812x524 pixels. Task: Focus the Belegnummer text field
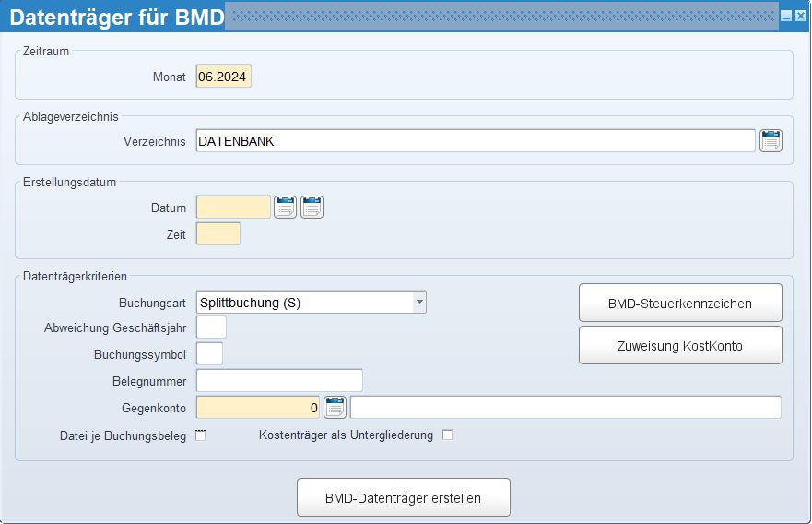pyautogui.click(x=279, y=380)
